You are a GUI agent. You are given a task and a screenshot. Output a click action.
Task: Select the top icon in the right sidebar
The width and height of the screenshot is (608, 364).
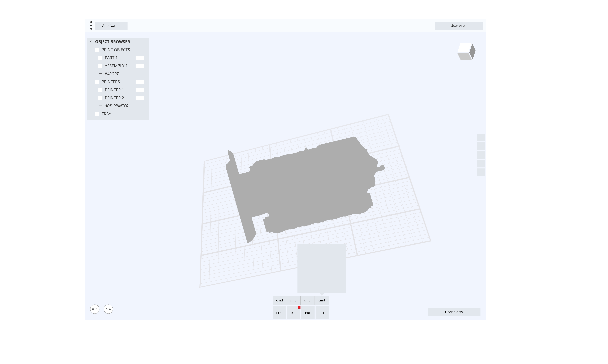point(481,137)
